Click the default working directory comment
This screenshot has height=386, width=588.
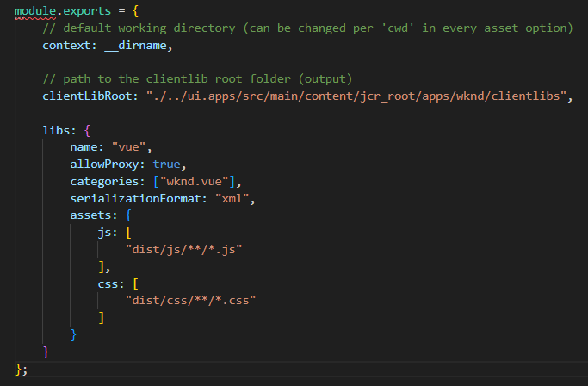point(307,28)
